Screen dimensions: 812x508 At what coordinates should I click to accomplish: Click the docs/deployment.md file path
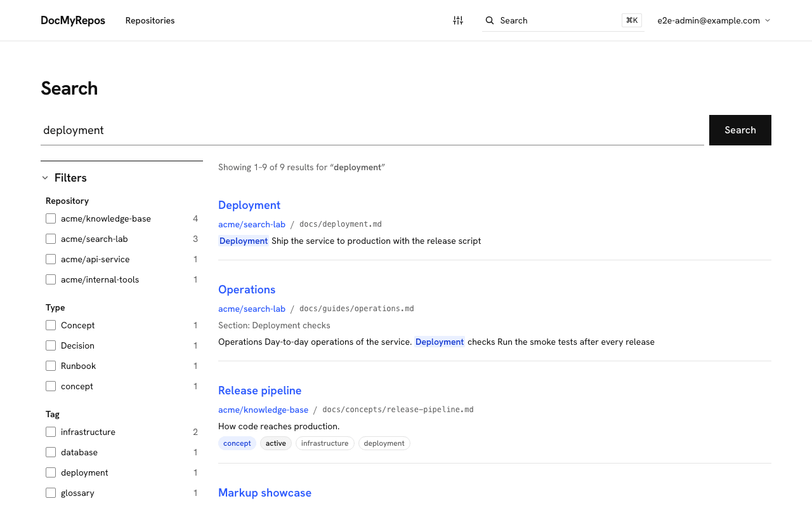[341, 224]
